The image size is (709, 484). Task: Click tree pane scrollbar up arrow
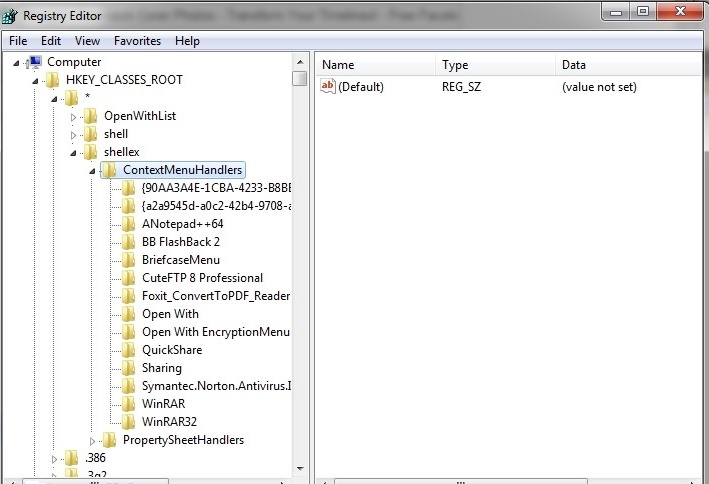point(300,61)
